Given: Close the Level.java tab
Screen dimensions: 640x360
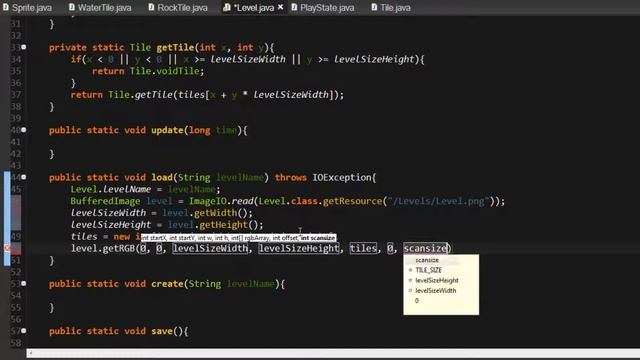Looking at the screenshot, I should [x=280, y=7].
